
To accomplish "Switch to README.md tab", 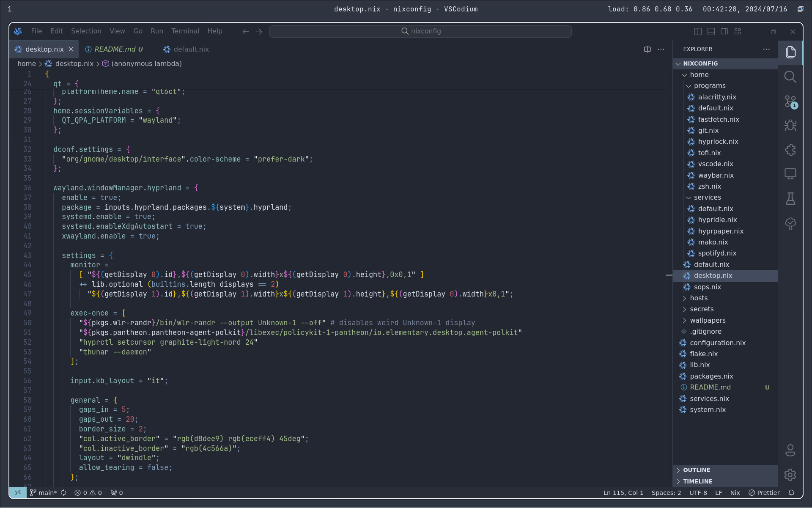I will tap(115, 49).
